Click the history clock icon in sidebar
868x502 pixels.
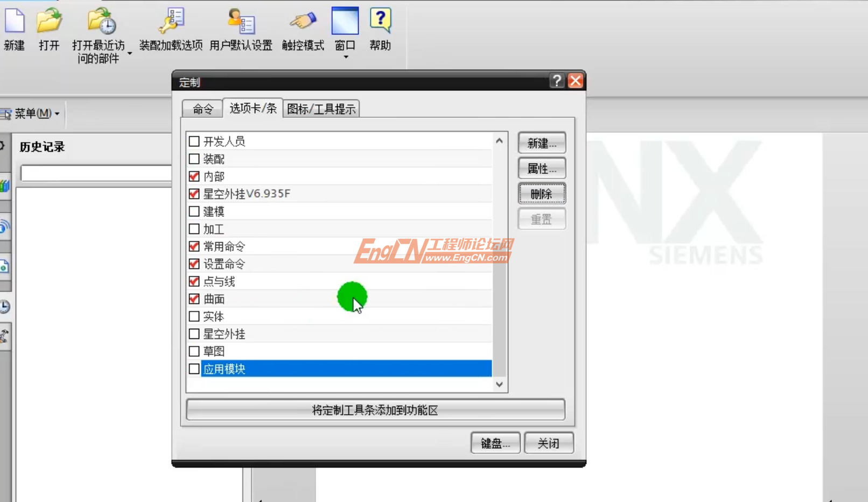(5, 307)
